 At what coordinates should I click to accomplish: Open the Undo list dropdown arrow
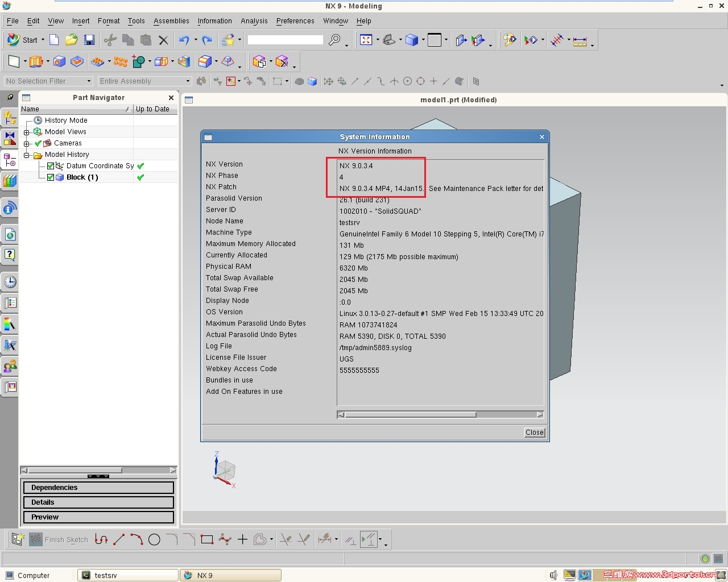pos(195,40)
